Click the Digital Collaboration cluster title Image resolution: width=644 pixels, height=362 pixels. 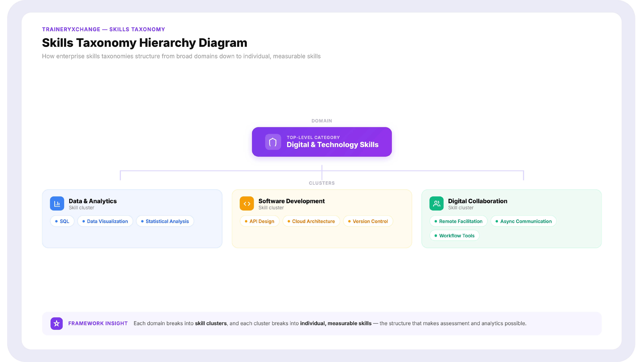tap(478, 201)
